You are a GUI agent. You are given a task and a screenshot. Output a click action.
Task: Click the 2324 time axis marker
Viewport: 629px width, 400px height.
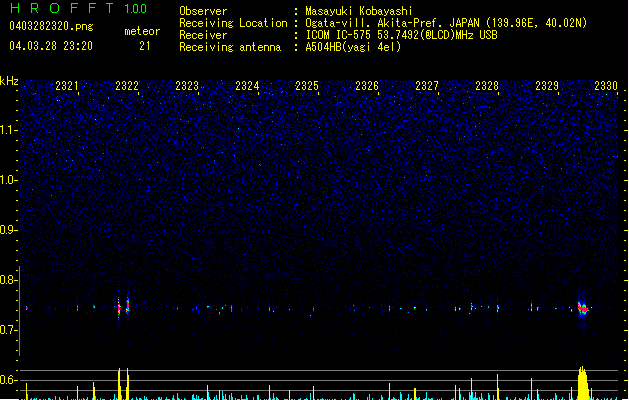click(x=247, y=86)
